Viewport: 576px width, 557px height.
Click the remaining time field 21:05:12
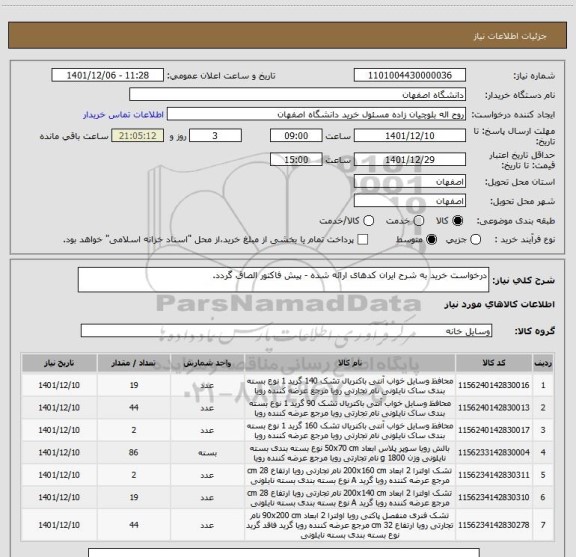point(138,136)
